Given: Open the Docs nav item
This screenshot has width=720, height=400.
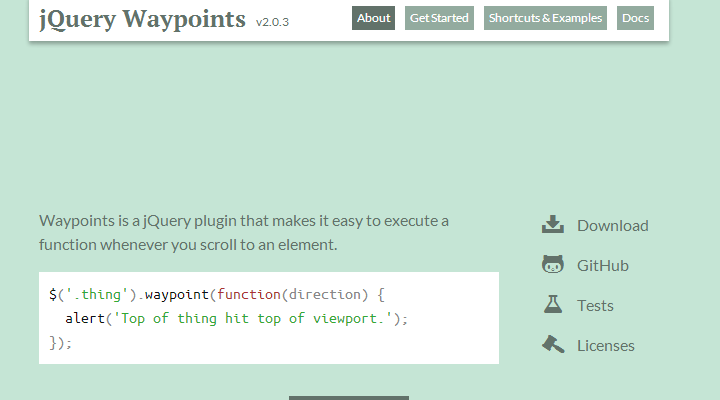Looking at the screenshot, I should click(x=635, y=18).
